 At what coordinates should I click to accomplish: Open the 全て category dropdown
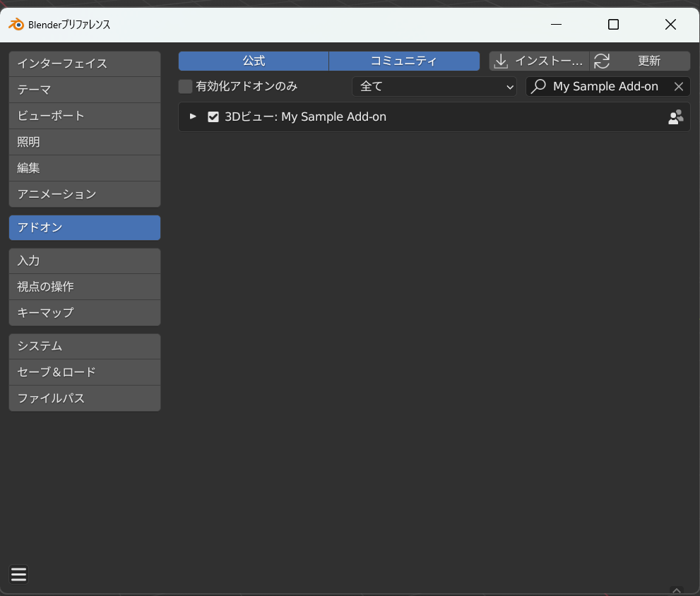click(434, 86)
